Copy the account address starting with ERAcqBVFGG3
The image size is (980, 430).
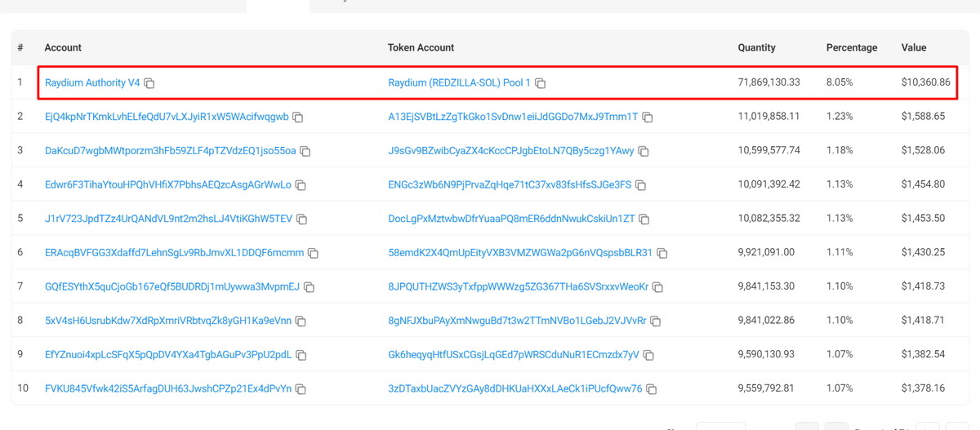click(313, 253)
